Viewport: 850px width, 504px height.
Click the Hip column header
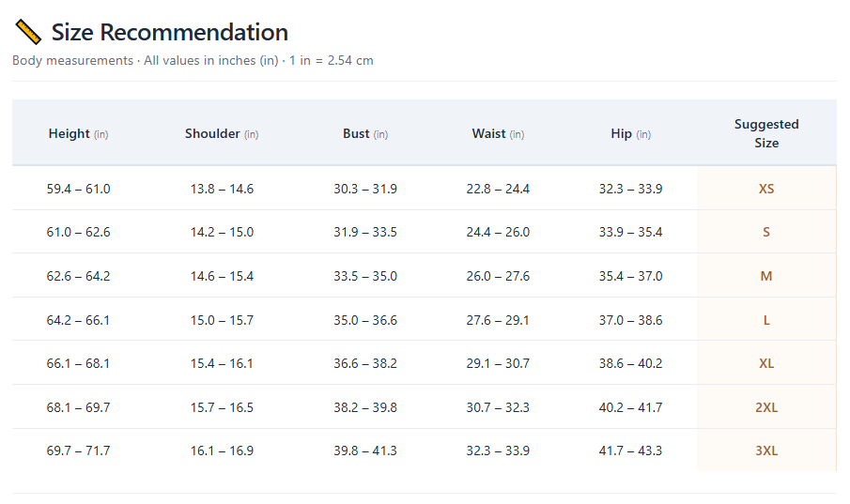[630, 133]
